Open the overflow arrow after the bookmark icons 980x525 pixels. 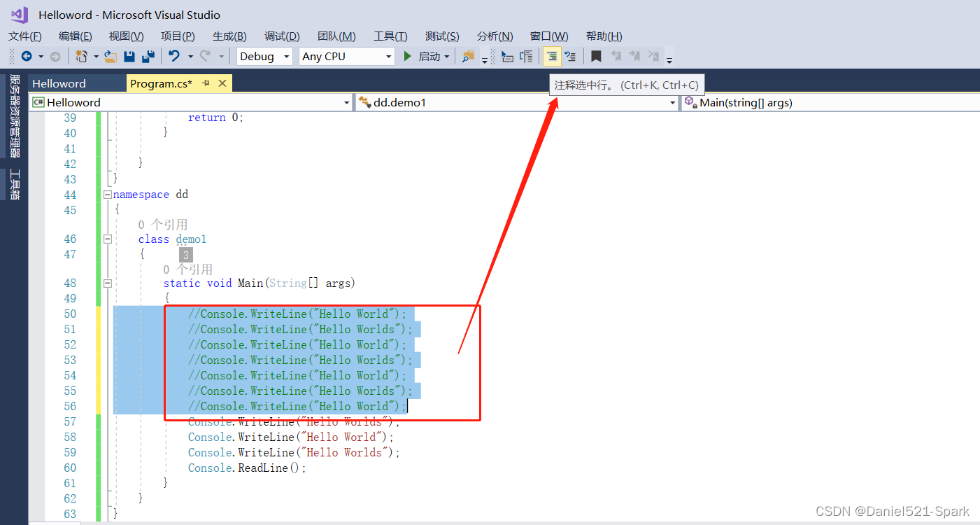click(x=669, y=60)
